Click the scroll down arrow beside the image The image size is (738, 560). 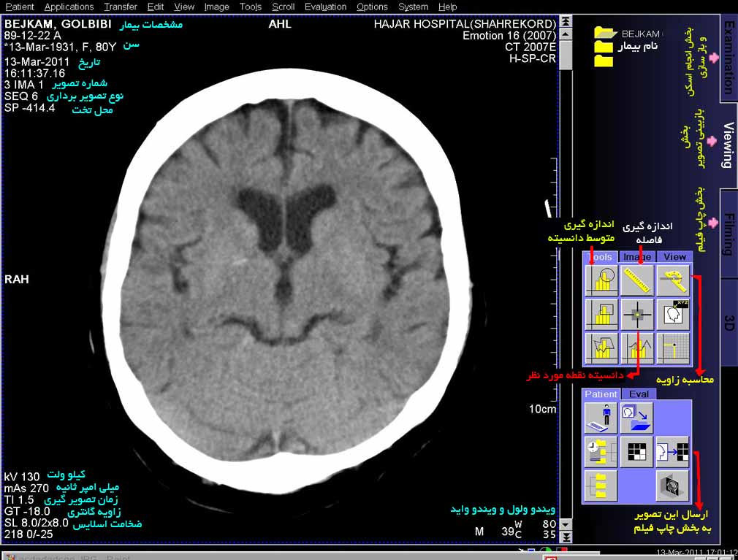click(x=566, y=523)
